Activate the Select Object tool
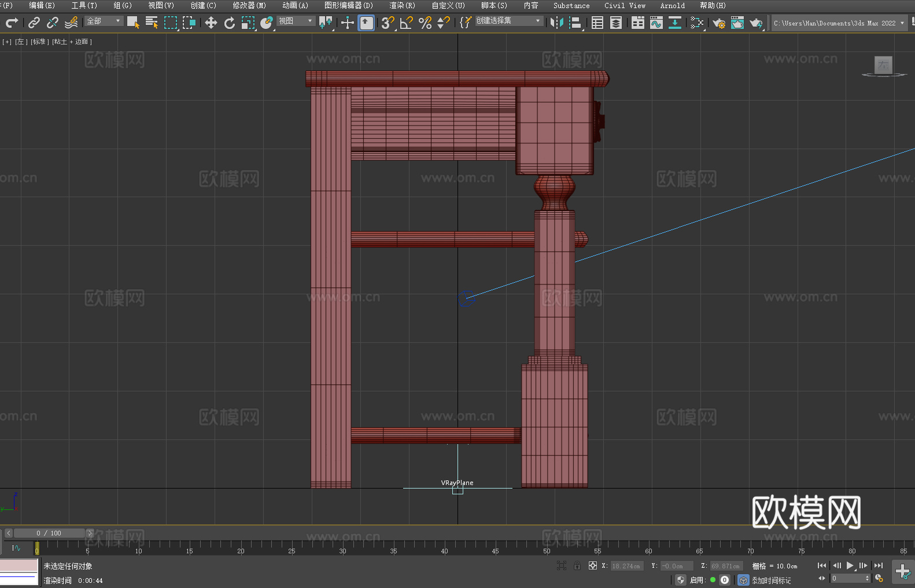Viewport: 915px width, 588px height. point(133,23)
